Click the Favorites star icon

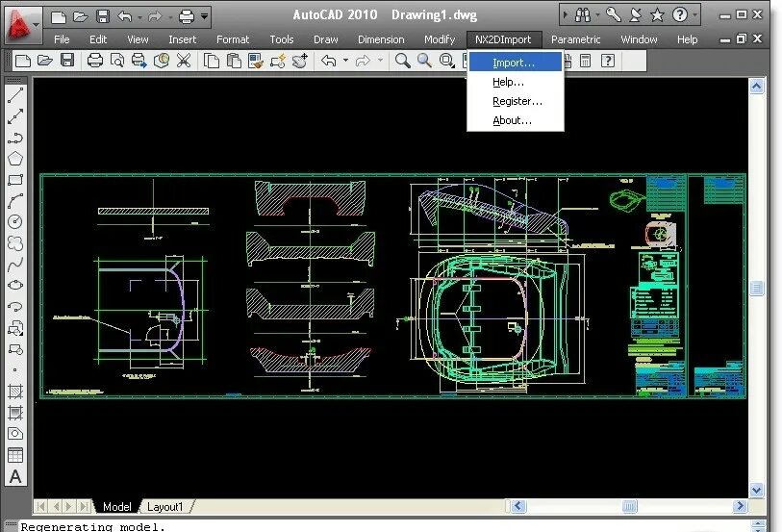tap(657, 15)
